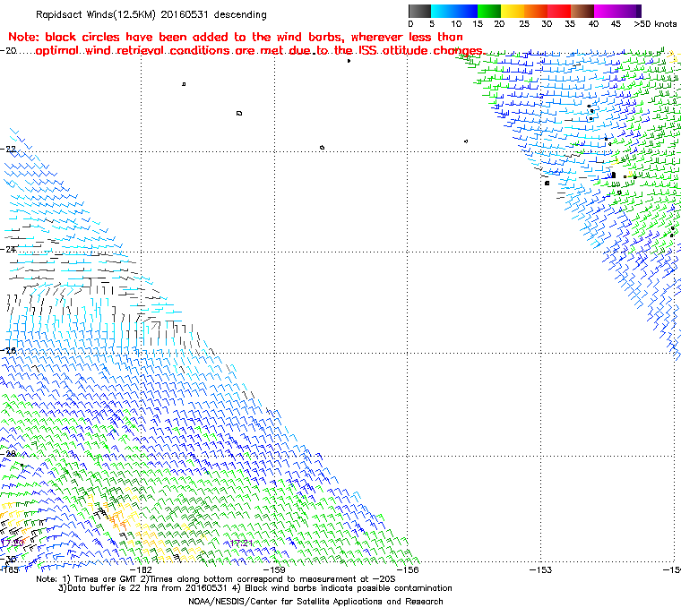Click the 'Rapidsact Winds(12.5KM) 20160531 descending' title
The image size is (681, 616).
151,14
